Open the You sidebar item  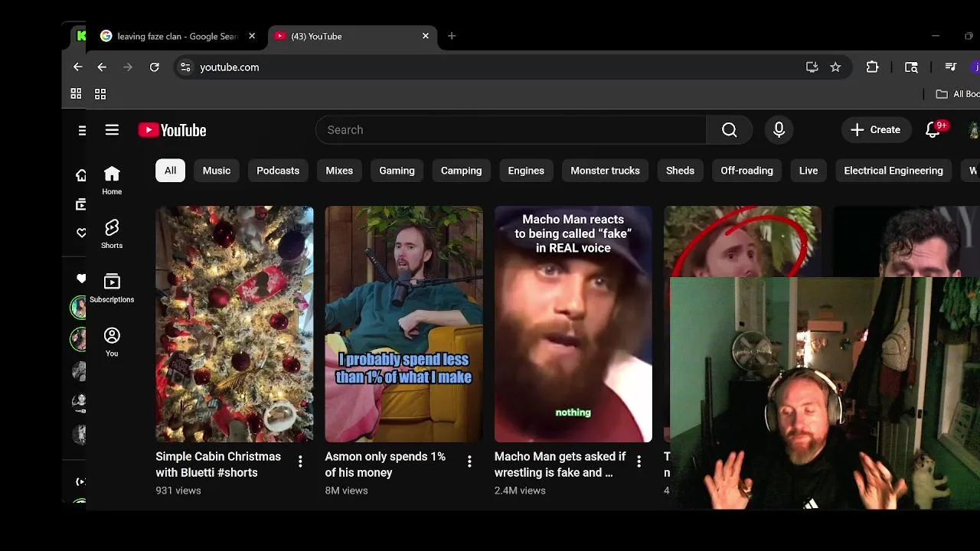[112, 343]
